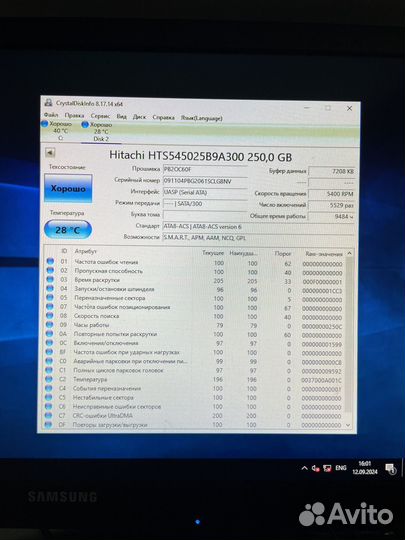
Task: Click status icon for Часы работы
Action: coord(50,324)
